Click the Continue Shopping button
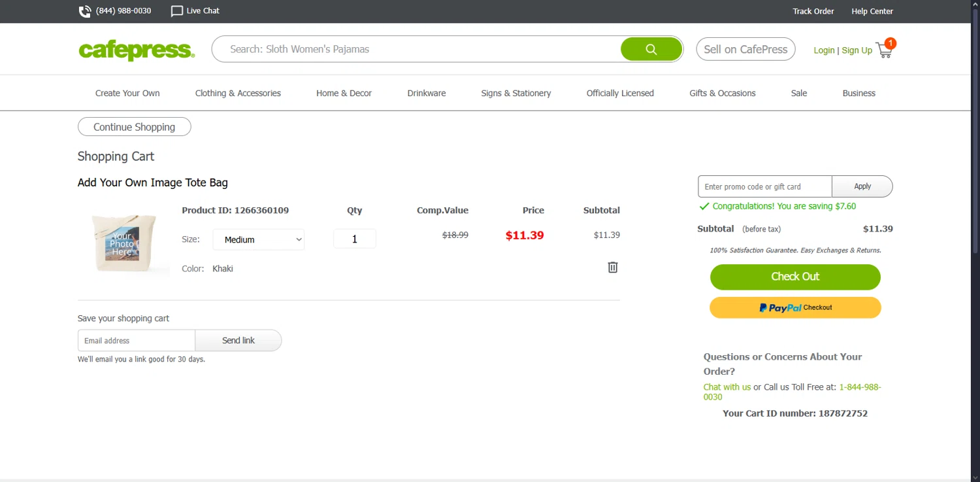The height and width of the screenshot is (482, 980). click(135, 127)
